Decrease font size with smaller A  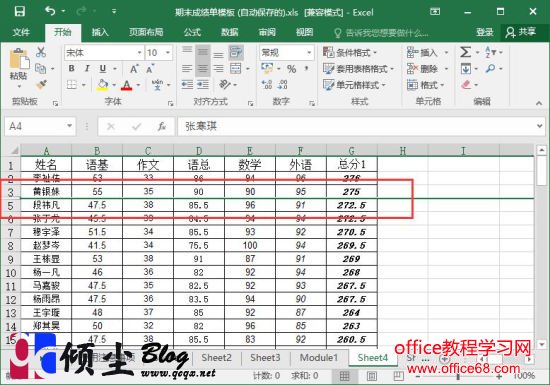click(150, 69)
